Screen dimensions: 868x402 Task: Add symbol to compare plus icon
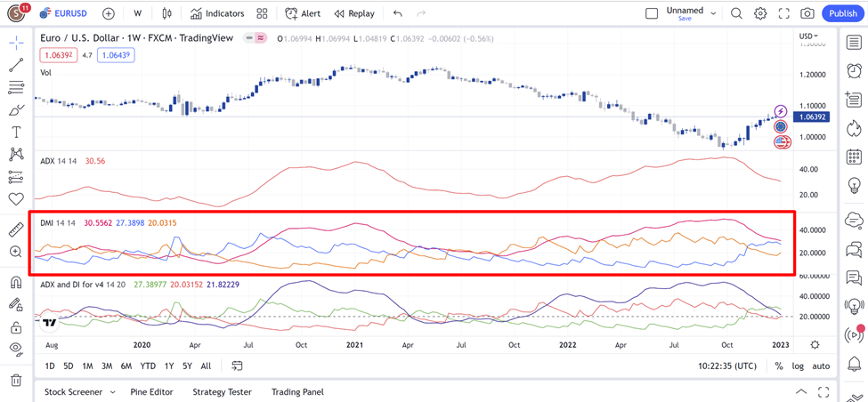tap(109, 13)
